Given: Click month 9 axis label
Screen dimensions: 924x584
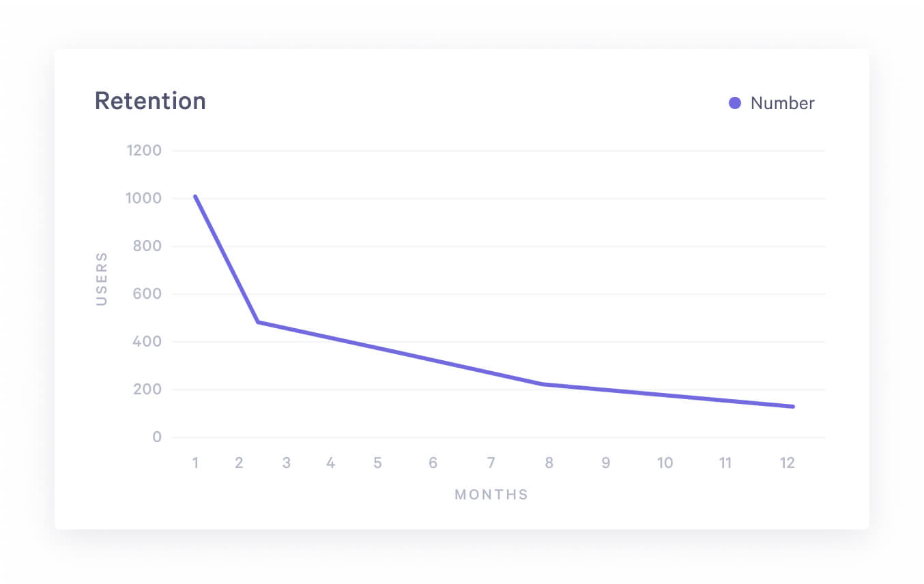Looking at the screenshot, I should tap(605, 463).
